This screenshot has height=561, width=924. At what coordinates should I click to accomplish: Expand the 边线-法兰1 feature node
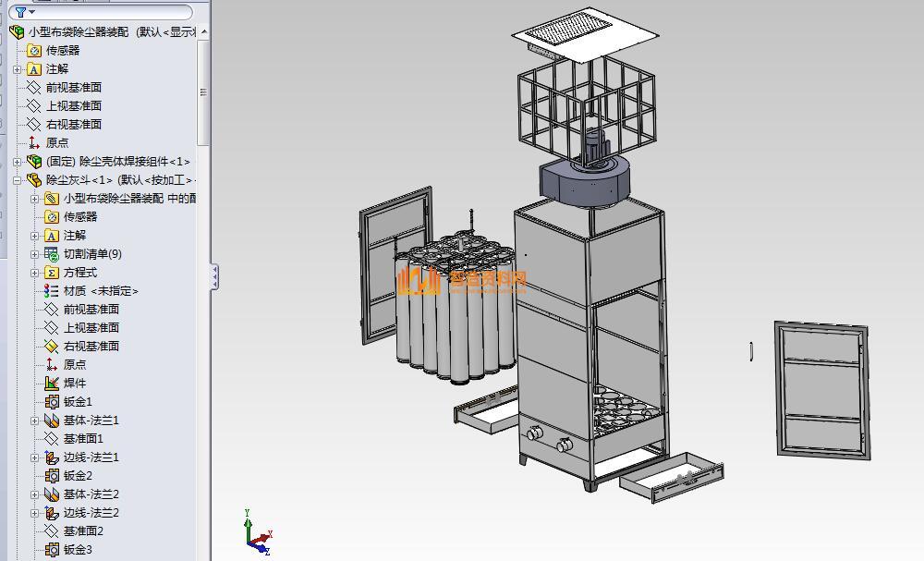point(35,457)
